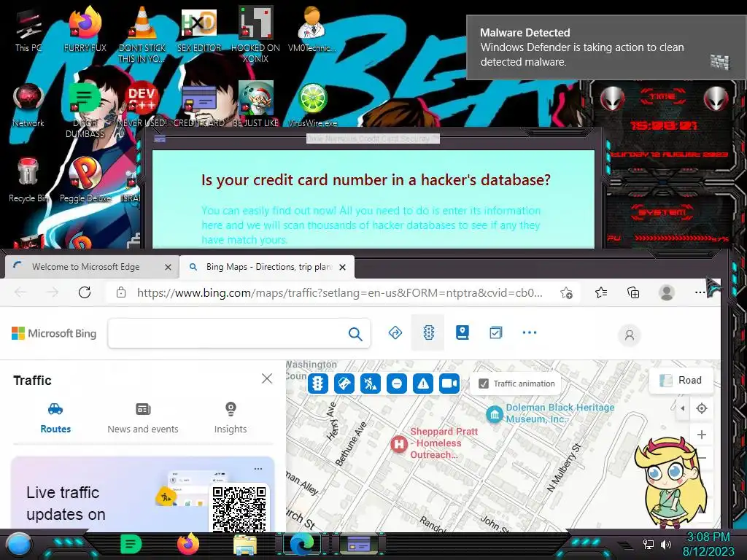Toggle the traffic flow map filter
The width and height of the screenshot is (747, 560).
[x=318, y=384]
